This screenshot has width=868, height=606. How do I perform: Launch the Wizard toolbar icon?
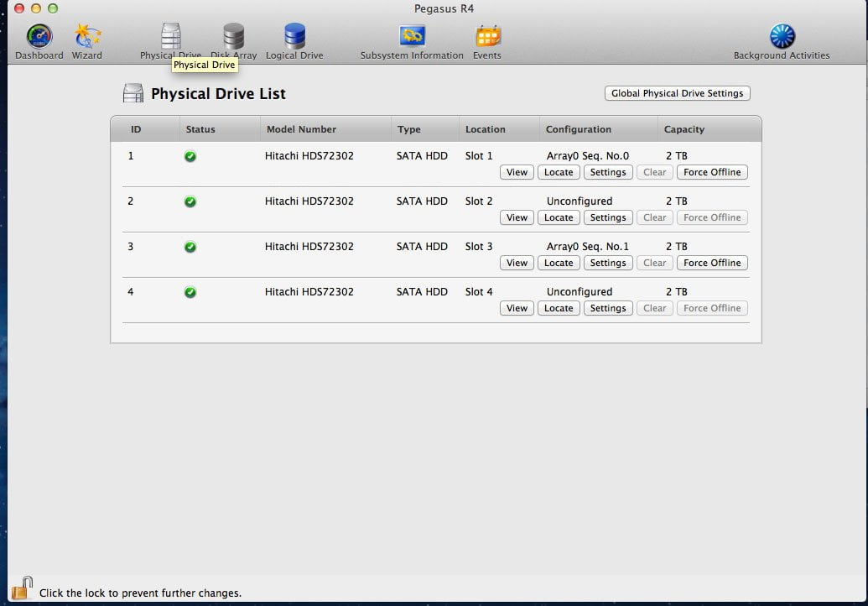[87, 37]
